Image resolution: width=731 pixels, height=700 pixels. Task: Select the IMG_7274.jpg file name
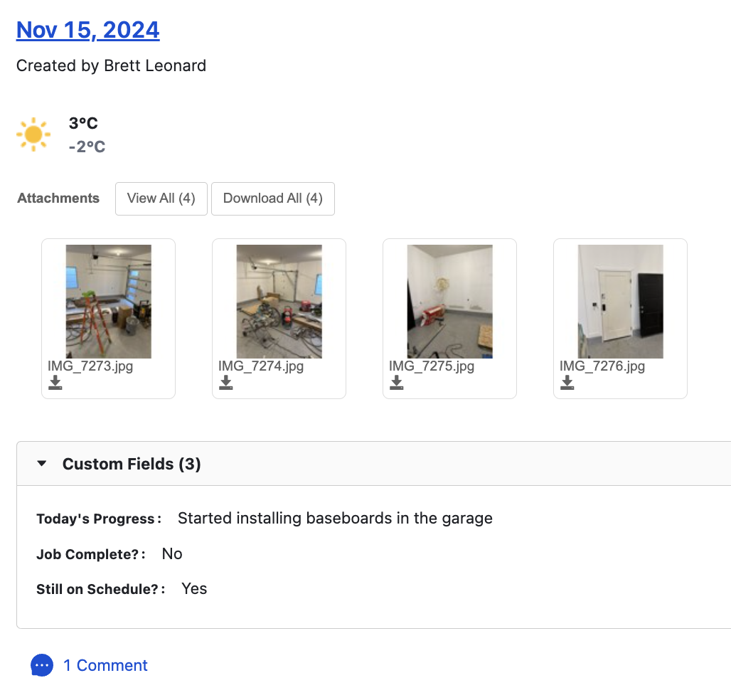[x=261, y=366]
